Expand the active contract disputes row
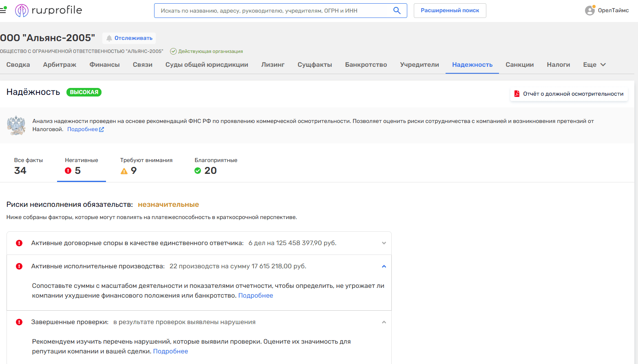 point(384,243)
